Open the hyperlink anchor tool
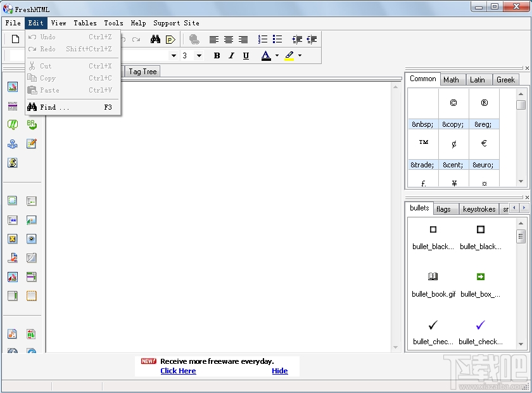 [x=13, y=144]
